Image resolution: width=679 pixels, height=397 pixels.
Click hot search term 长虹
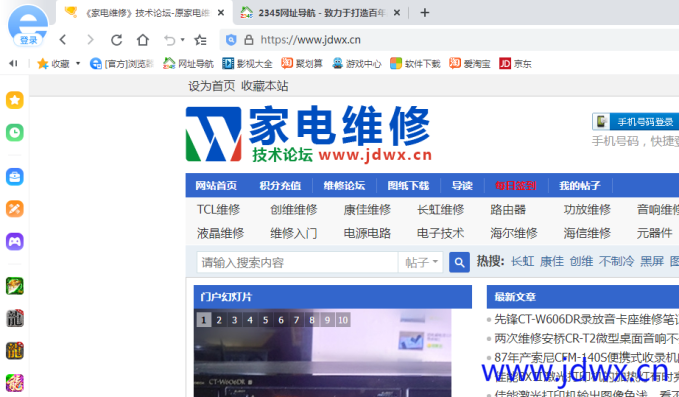(x=522, y=261)
